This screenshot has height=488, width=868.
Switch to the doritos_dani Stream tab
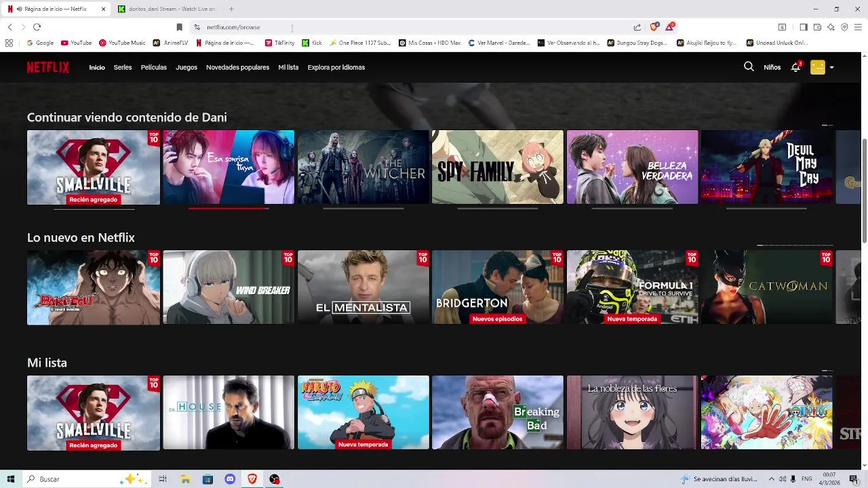coord(168,9)
